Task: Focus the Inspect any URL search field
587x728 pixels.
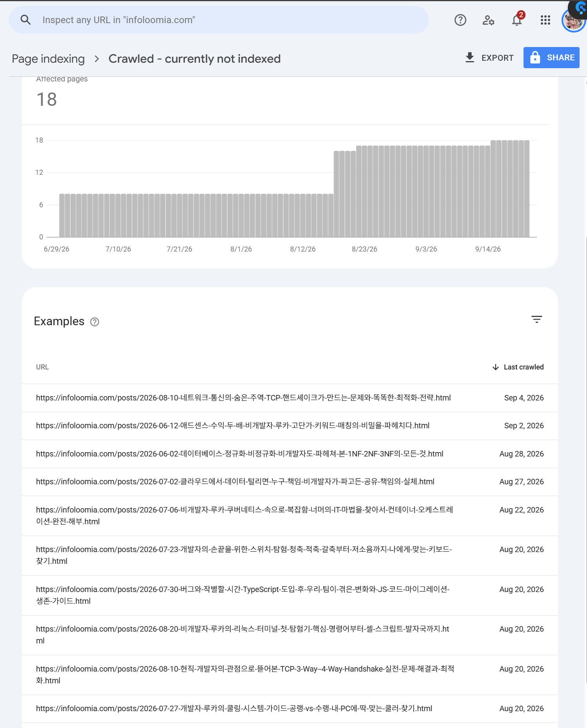Action: (x=219, y=20)
